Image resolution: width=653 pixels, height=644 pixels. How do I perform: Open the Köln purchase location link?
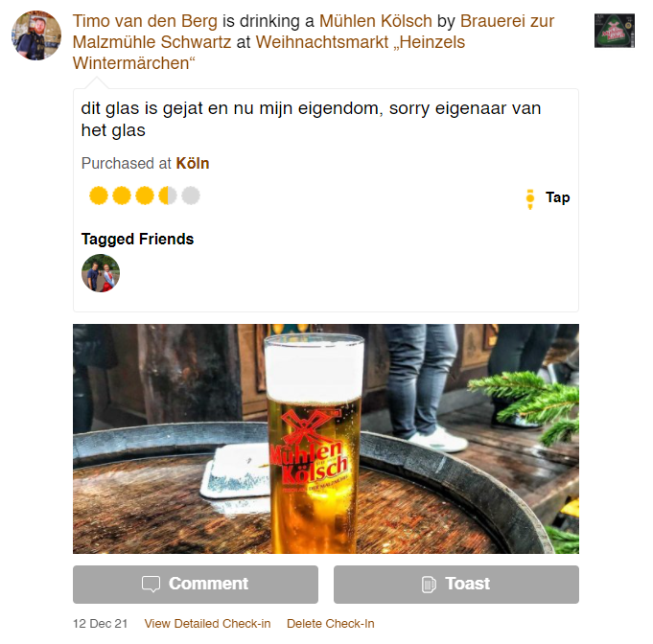pos(193,163)
